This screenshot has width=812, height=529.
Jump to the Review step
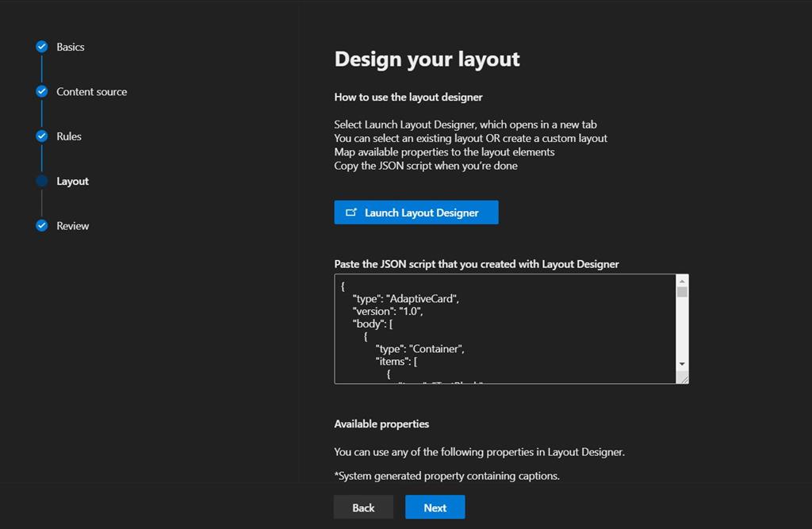(71, 225)
